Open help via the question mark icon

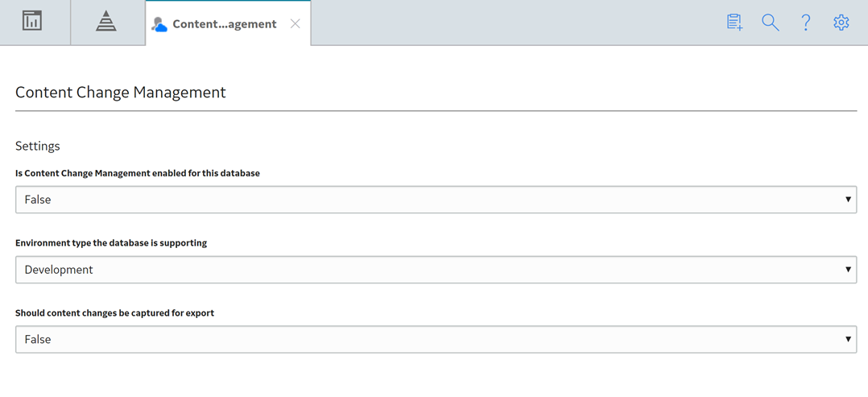[x=806, y=23]
